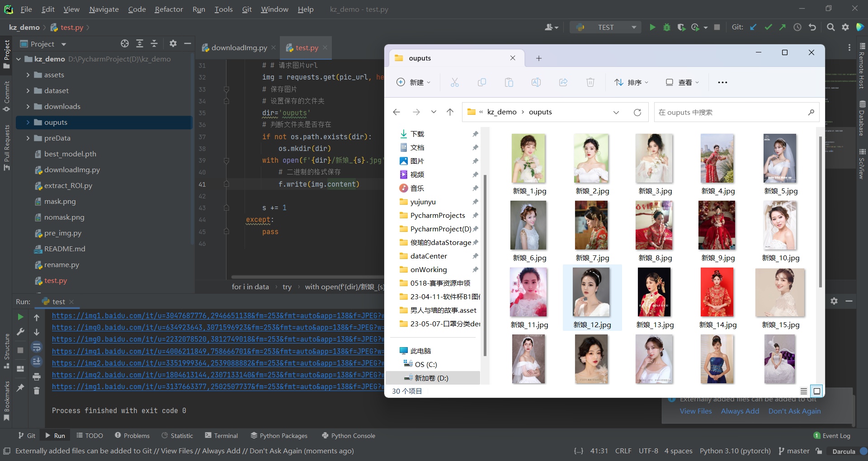Click the Explorer file list scrollbar
Image resolution: width=868 pixels, height=461 pixels.
point(820,212)
